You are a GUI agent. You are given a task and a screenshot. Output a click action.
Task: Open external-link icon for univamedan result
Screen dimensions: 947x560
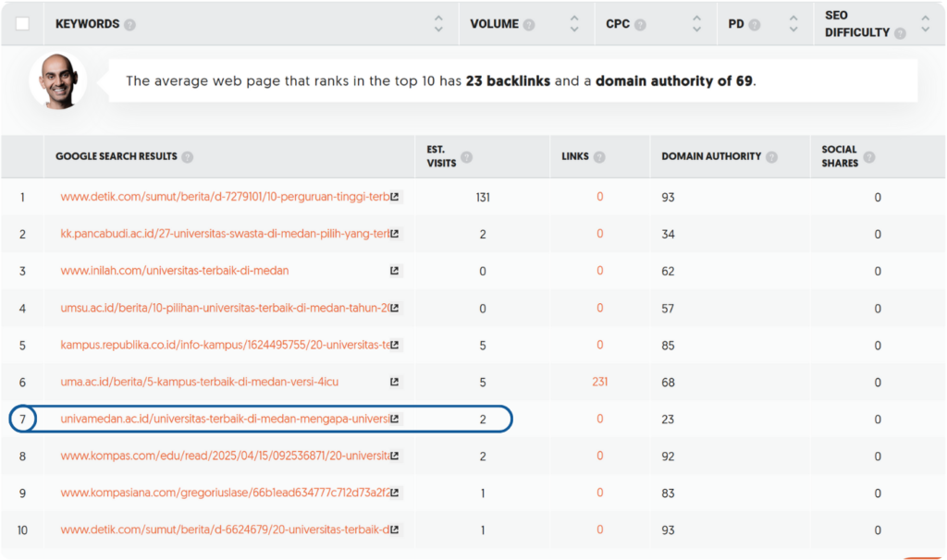tap(394, 419)
